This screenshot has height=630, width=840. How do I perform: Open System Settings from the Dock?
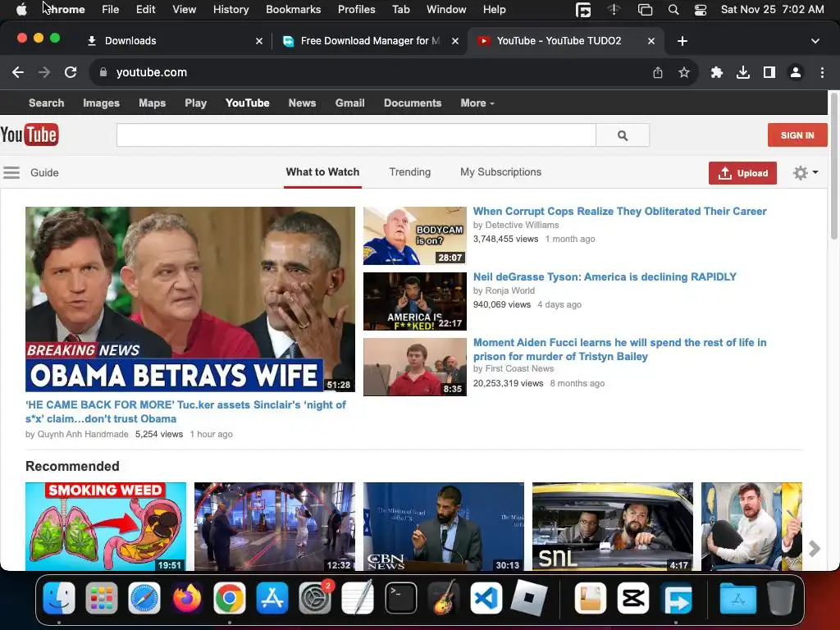pyautogui.click(x=315, y=598)
